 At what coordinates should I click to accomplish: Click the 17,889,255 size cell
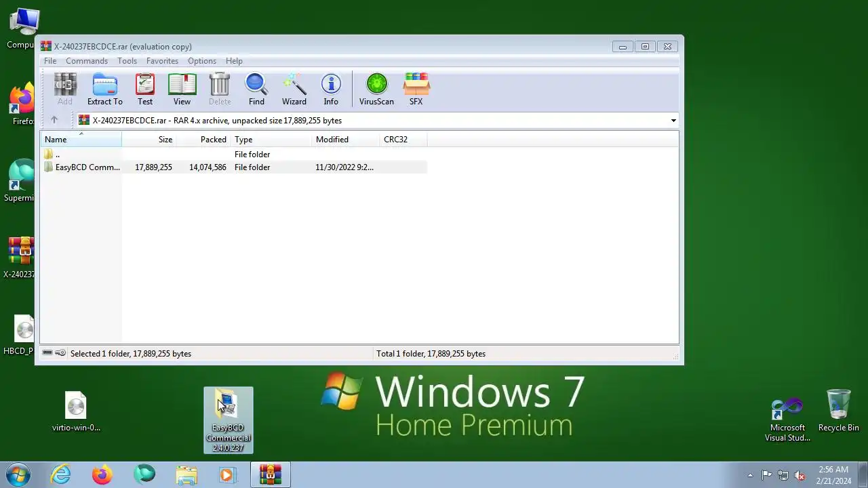coord(153,167)
